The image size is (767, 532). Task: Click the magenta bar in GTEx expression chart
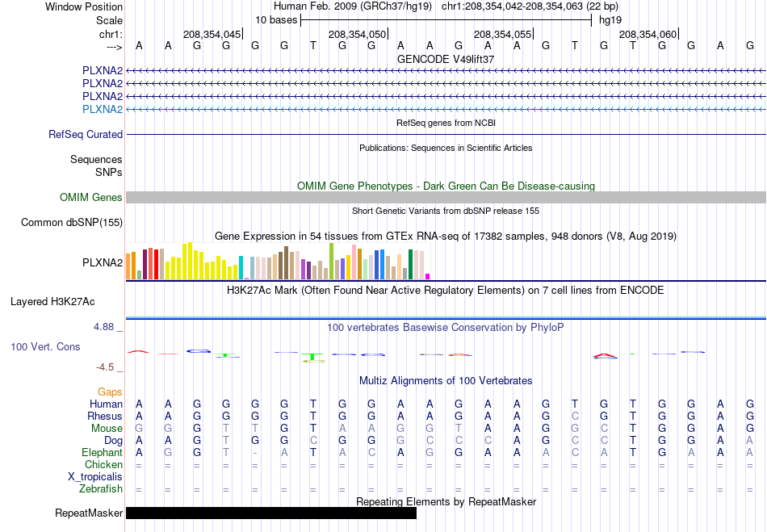[x=427, y=276]
